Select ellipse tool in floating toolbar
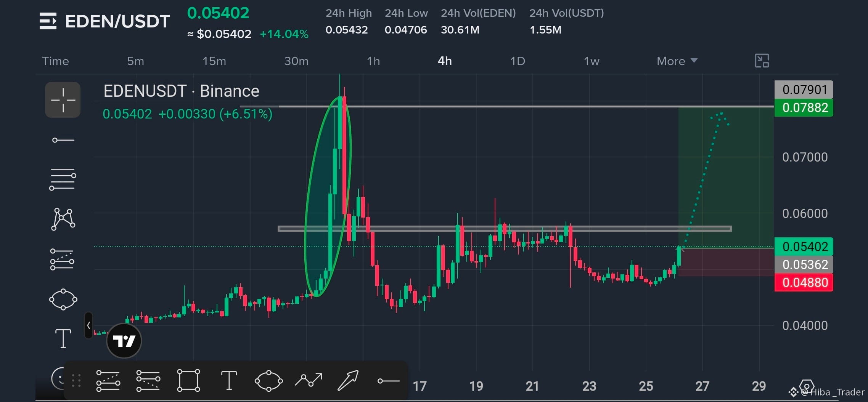 pos(268,381)
